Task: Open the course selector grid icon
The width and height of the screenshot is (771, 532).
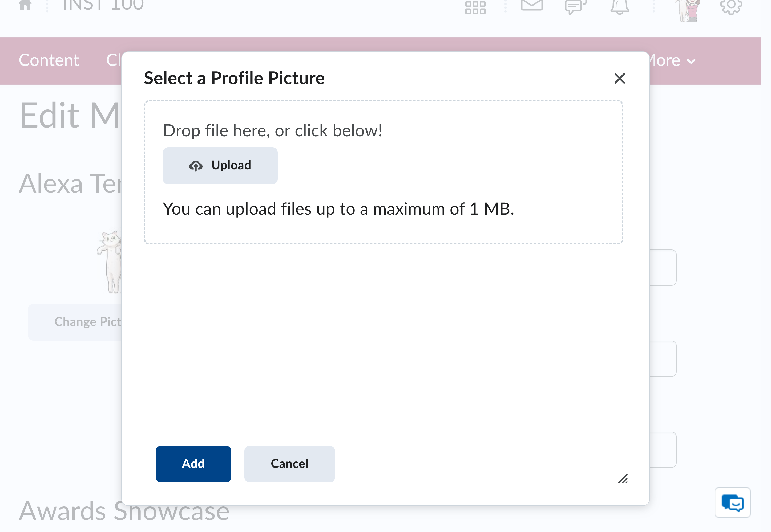Action: (475, 7)
